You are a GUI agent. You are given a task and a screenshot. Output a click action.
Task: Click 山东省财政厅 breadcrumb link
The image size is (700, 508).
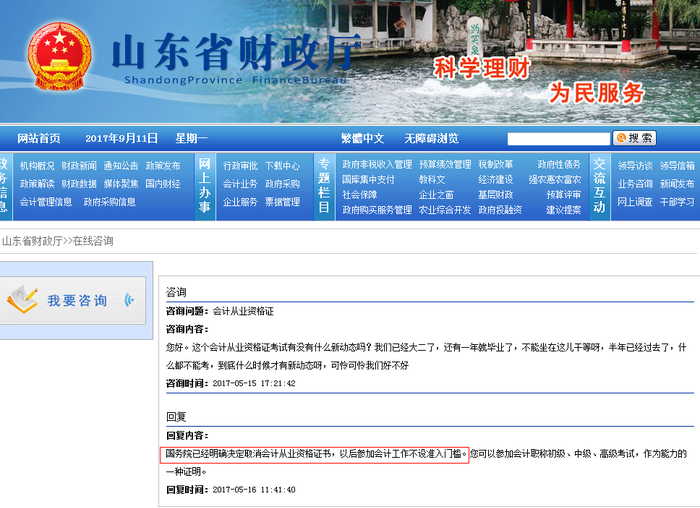click(x=32, y=241)
